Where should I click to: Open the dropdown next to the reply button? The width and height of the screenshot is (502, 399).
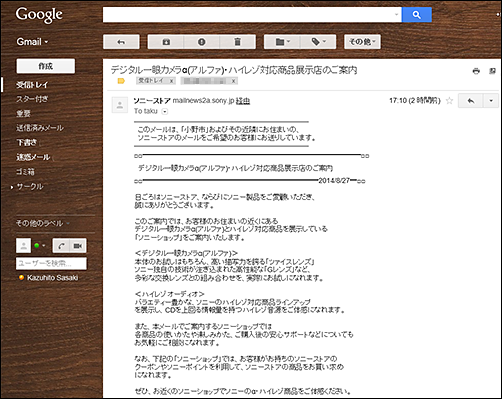491,101
